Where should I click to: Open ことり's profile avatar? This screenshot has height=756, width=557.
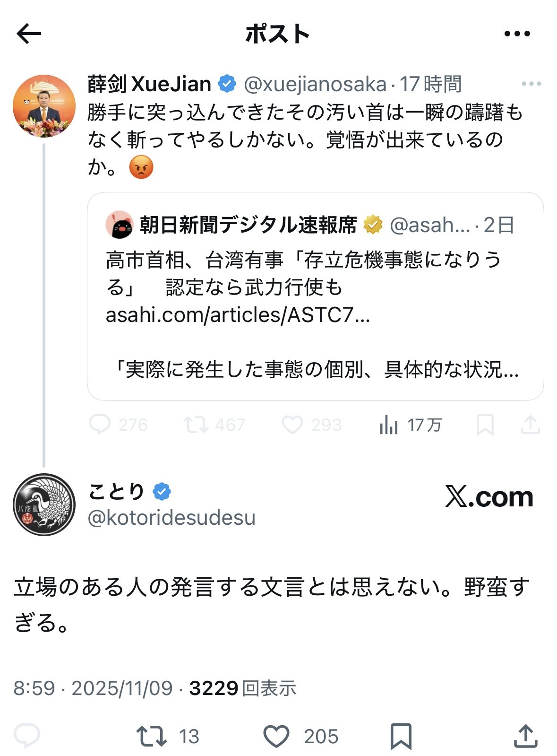pyautogui.click(x=44, y=504)
